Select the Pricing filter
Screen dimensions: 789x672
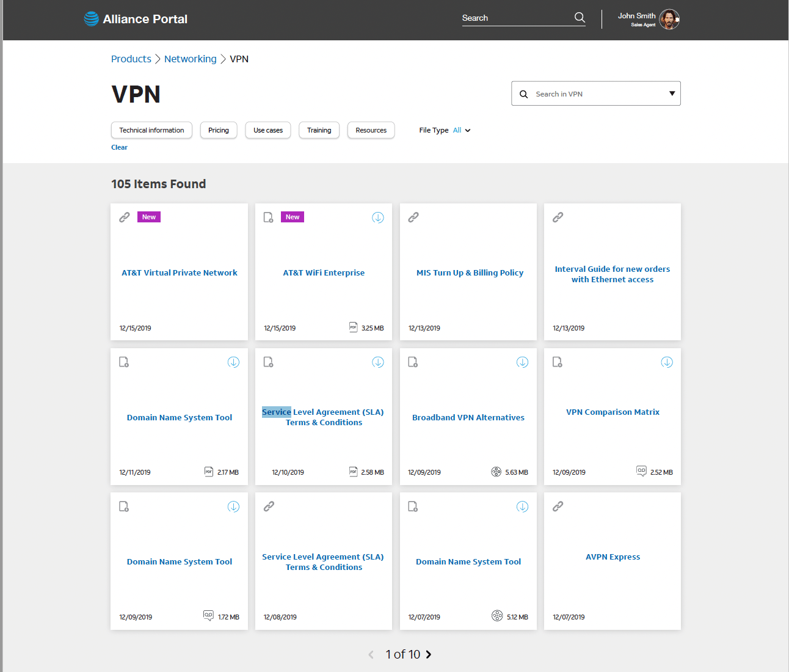pos(219,130)
